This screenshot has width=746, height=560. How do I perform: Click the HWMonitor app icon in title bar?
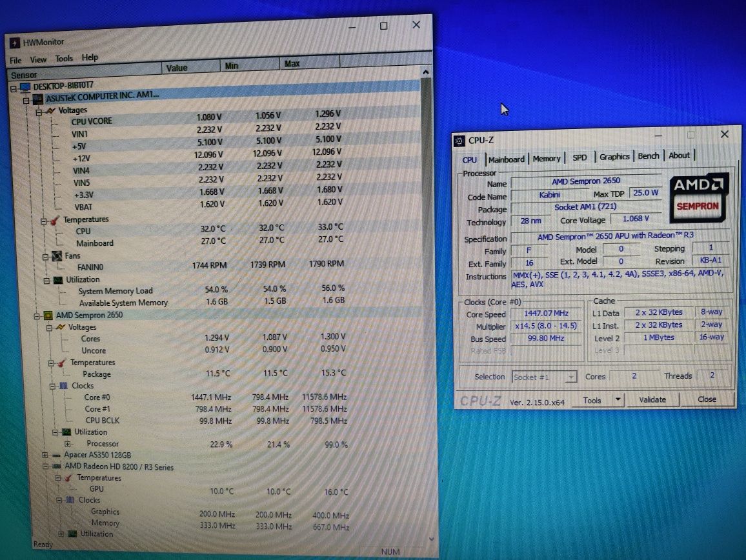[14, 43]
